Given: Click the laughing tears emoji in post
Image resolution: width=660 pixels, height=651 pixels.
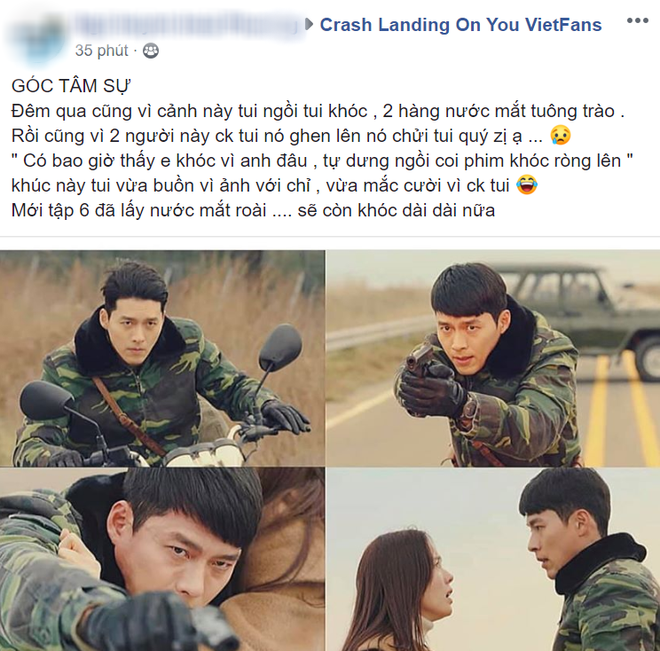Looking at the screenshot, I should coord(527,185).
